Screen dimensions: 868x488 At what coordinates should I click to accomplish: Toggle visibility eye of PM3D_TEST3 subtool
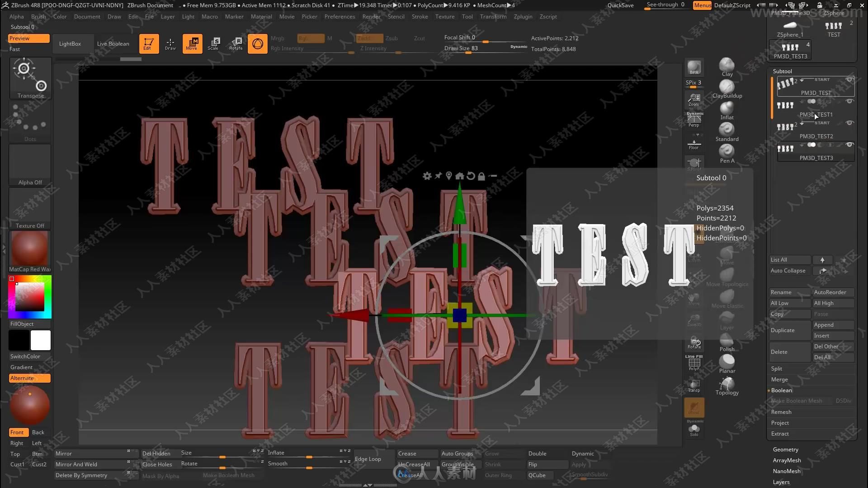849,145
